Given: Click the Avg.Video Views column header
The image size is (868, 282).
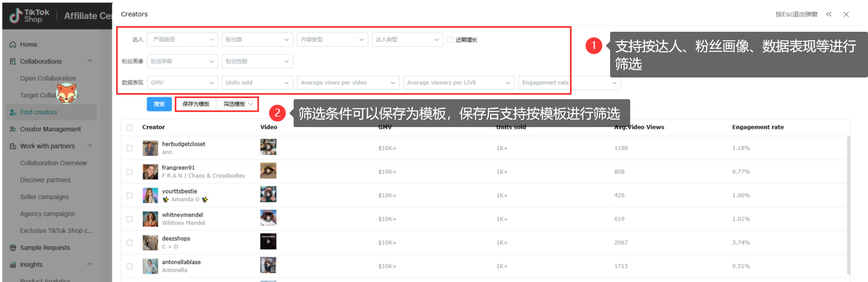Looking at the screenshot, I should (639, 128).
